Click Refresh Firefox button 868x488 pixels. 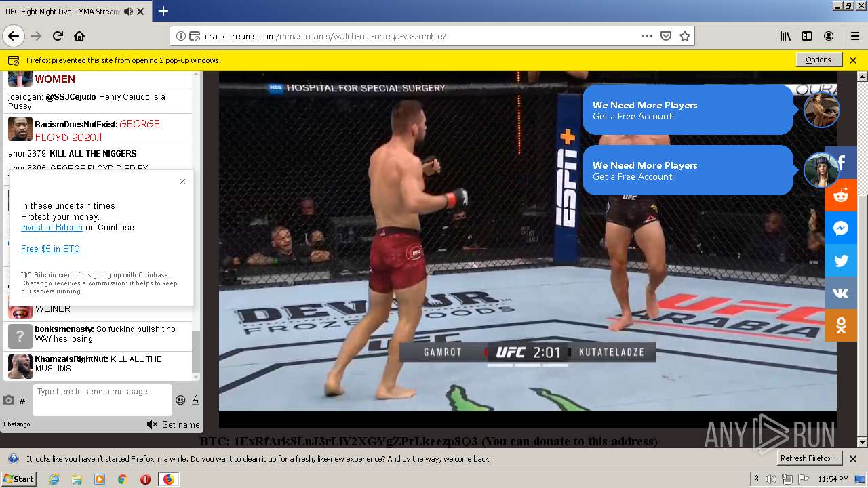click(x=810, y=458)
